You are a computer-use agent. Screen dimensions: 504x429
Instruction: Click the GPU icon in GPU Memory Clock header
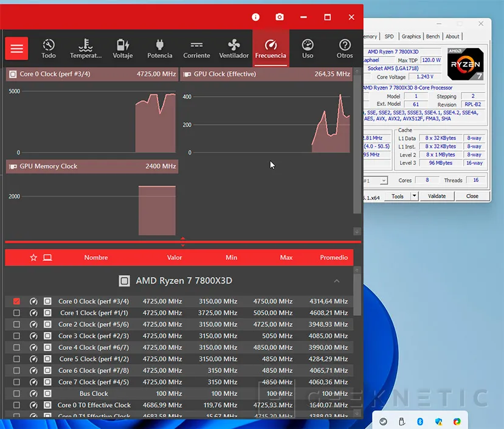pos(13,167)
